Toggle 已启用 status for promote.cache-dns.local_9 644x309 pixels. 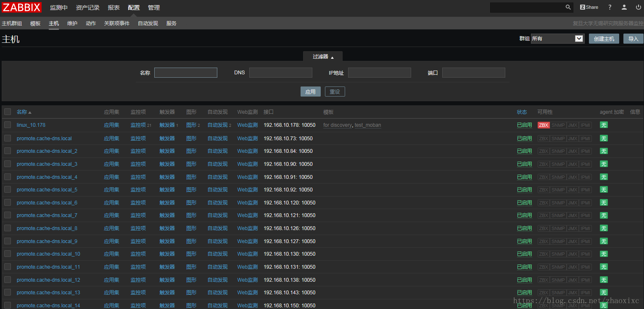[524, 241]
